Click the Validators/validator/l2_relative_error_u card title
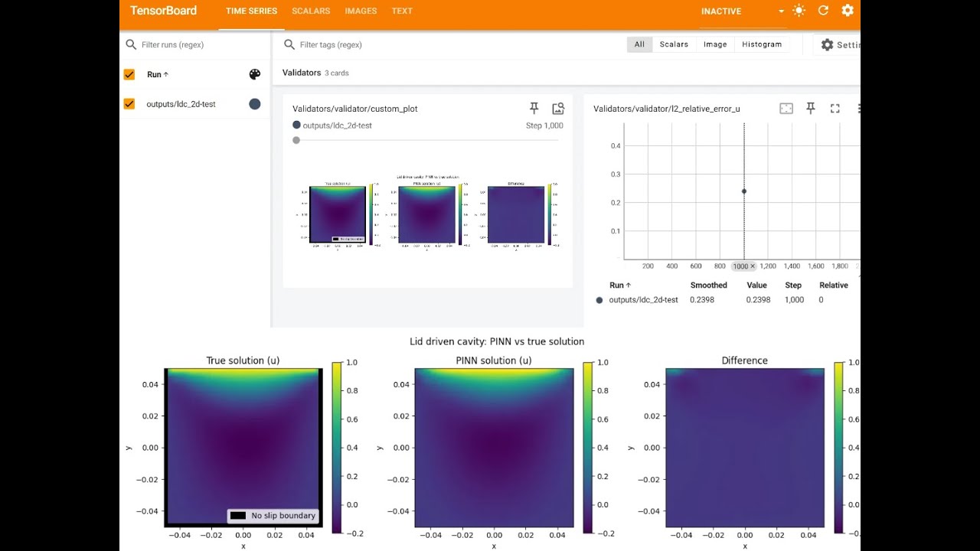The width and height of the screenshot is (980, 551). point(667,109)
